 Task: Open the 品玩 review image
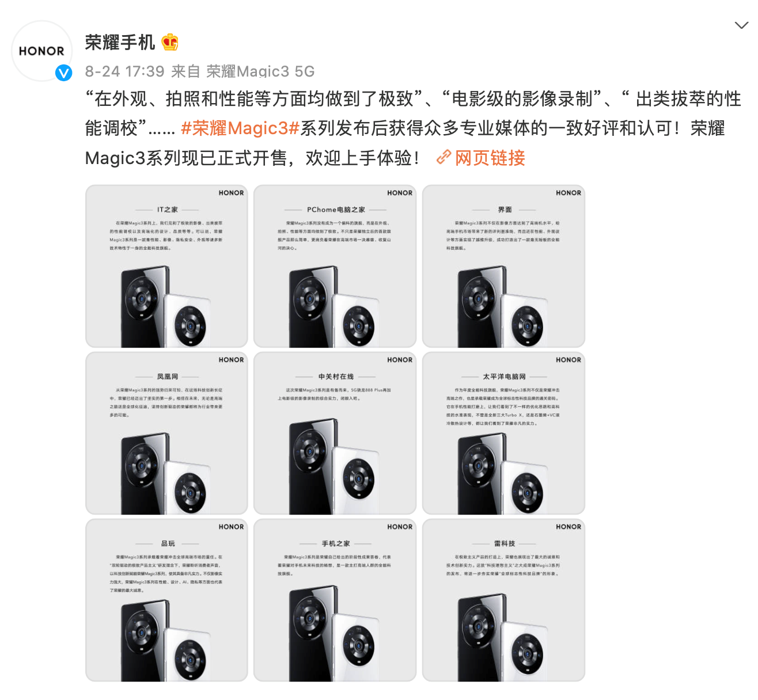(x=166, y=600)
